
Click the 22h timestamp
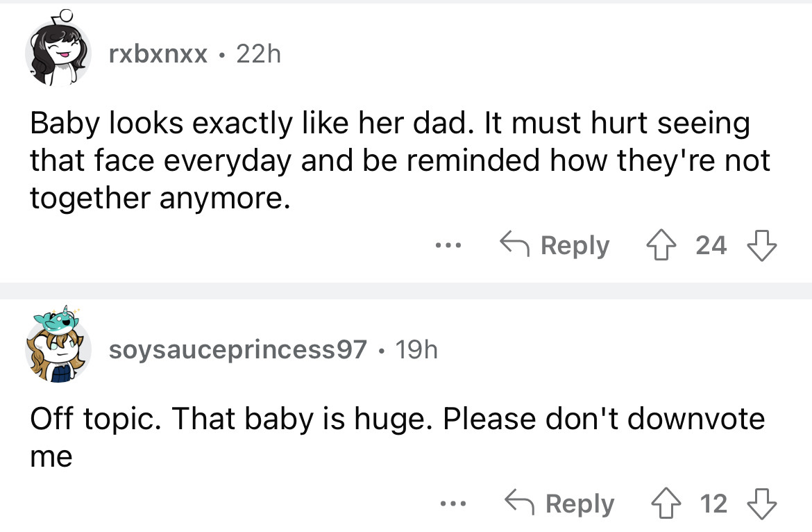(258, 53)
